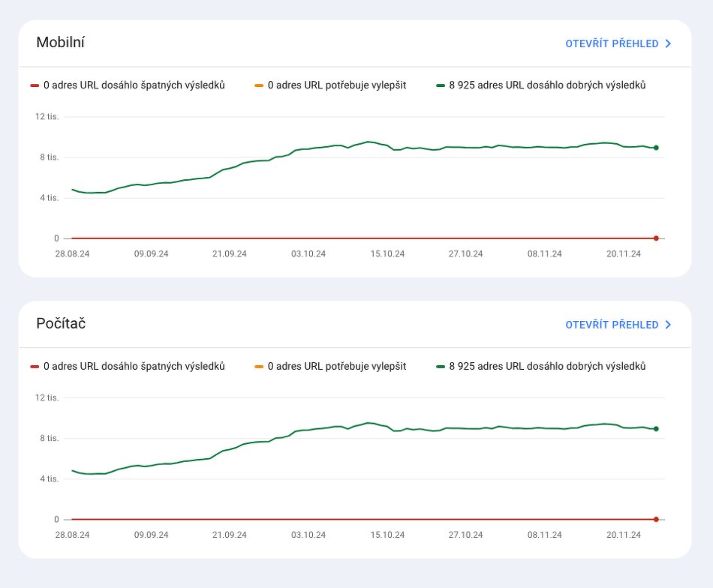The width and height of the screenshot is (713, 588).
Task: Toggle the "potřebuje vylepšit" legend text in Počítač
Action: coord(336,367)
